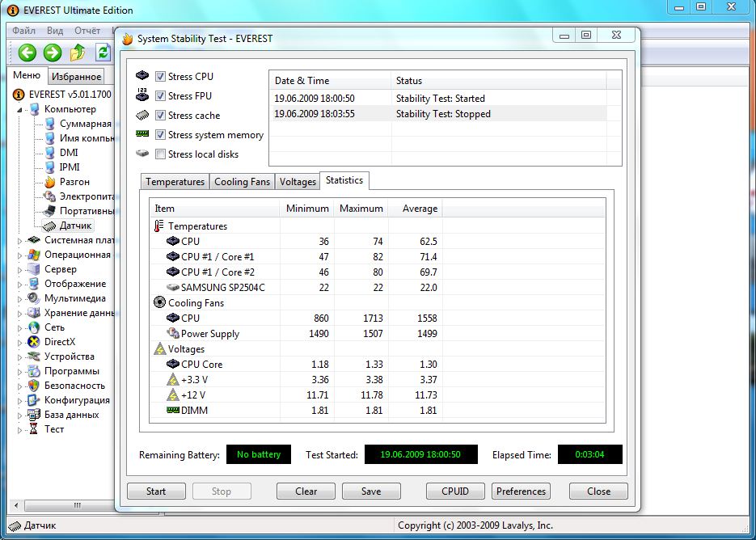Click the Сервер icon in tree
Screen dimensions: 756x540
point(34,269)
